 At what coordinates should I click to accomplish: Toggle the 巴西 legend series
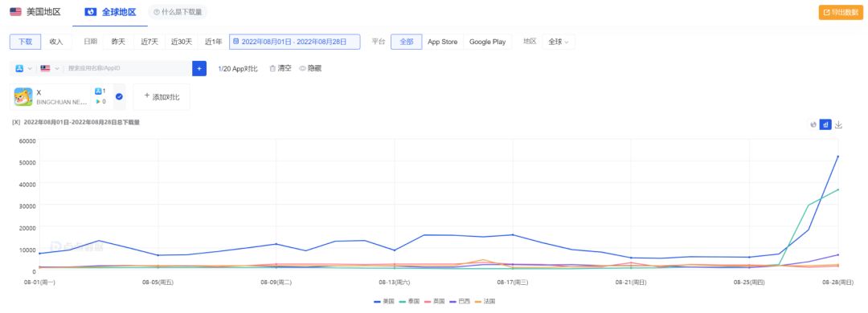pyautogui.click(x=460, y=302)
